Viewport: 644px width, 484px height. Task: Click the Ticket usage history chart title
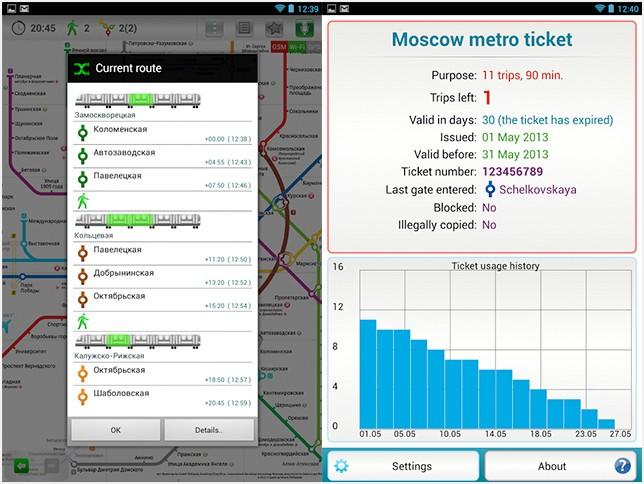[x=495, y=266]
